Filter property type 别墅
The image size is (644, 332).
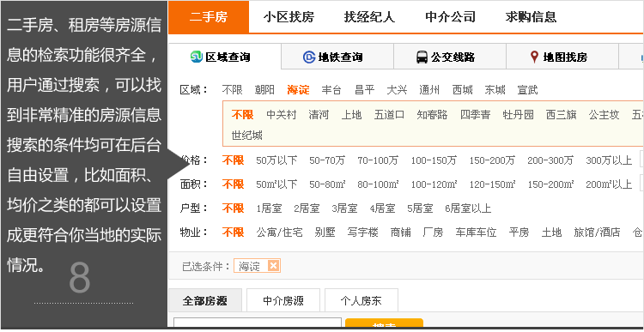(325, 232)
